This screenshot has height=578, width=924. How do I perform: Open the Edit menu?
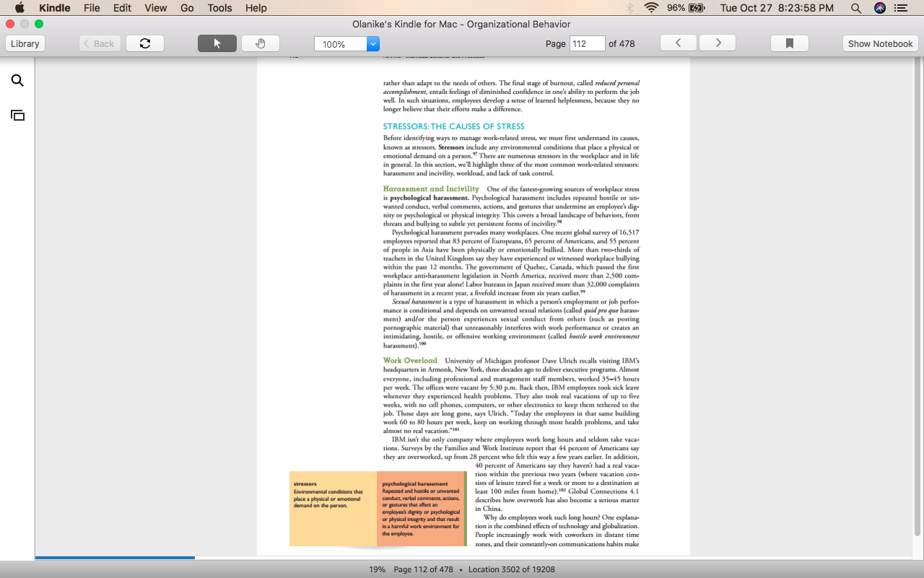pyautogui.click(x=122, y=8)
